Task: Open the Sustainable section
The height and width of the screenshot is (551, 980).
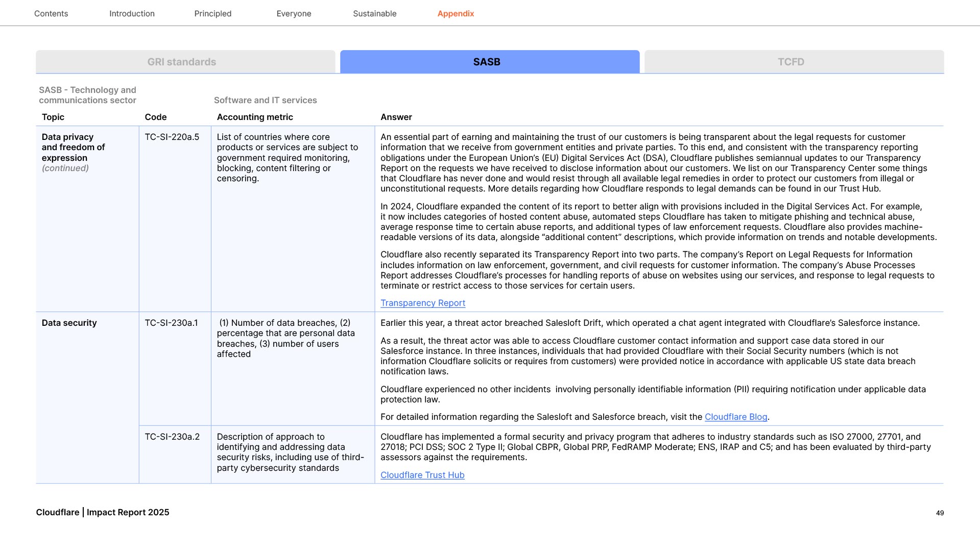Action: pos(375,14)
